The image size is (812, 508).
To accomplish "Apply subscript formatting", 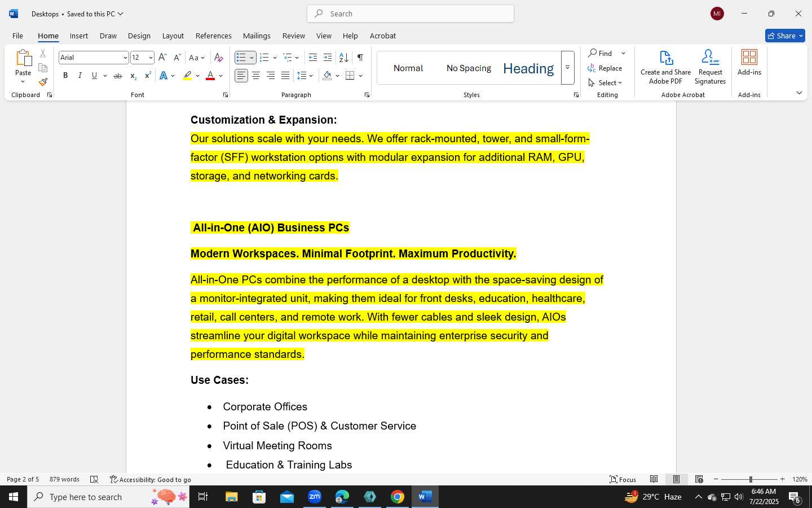I will click(133, 76).
